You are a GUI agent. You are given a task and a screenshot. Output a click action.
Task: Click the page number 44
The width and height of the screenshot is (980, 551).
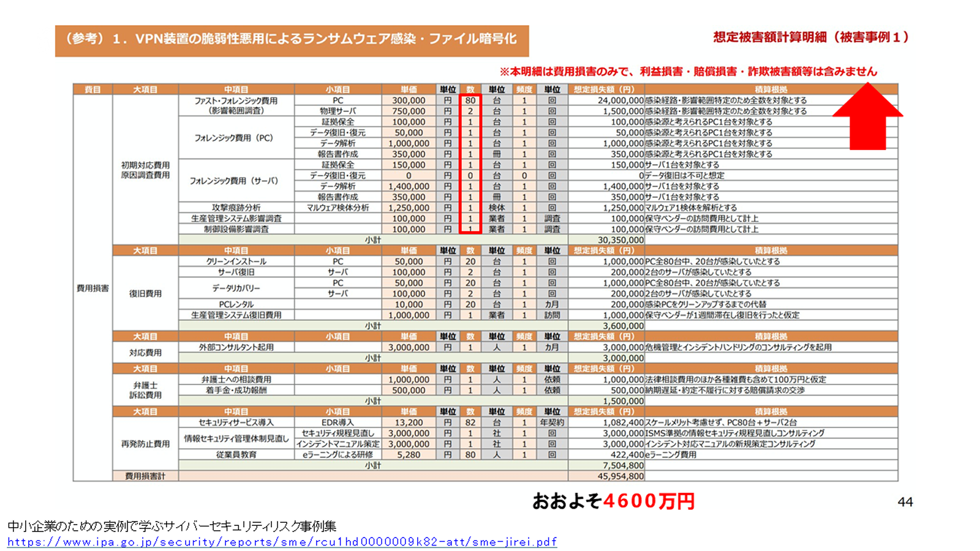905,502
